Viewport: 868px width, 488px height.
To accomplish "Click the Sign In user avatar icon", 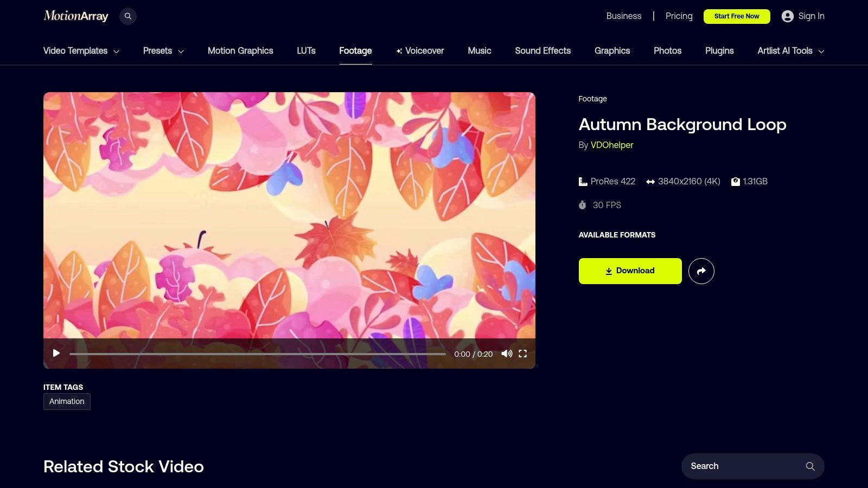I will (788, 16).
